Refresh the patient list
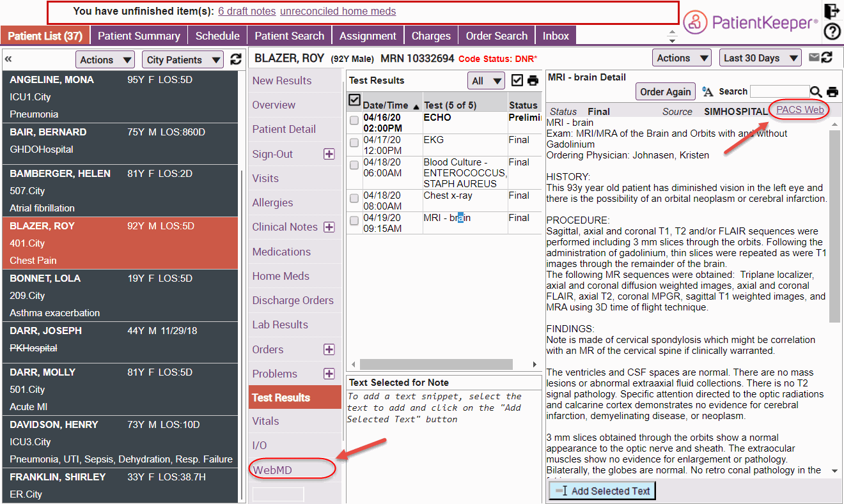Image resolution: width=844 pixels, height=504 pixels. [x=236, y=59]
